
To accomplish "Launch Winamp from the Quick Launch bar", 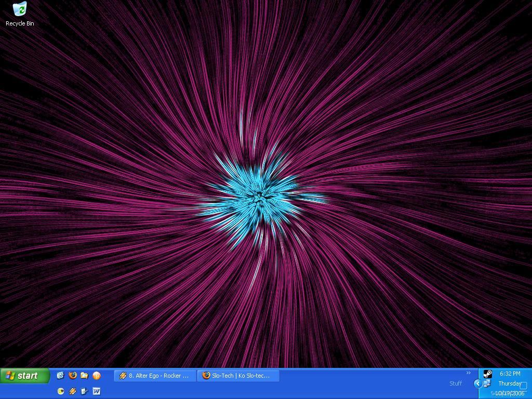I will (x=72, y=391).
